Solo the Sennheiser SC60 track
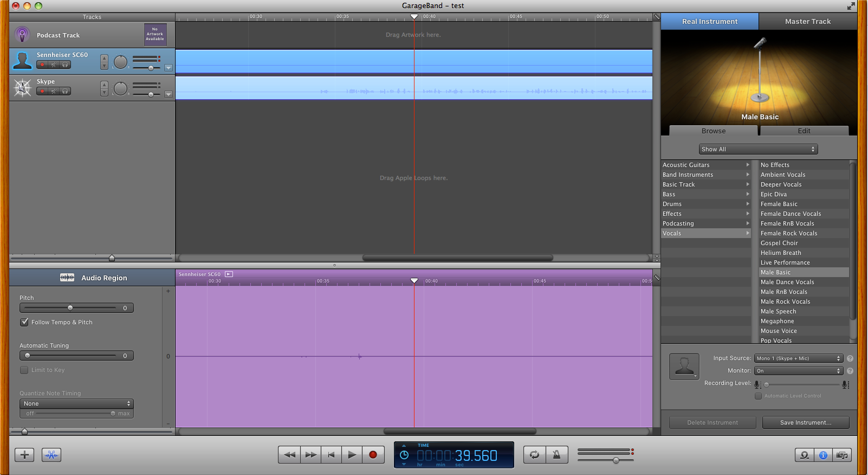The width and height of the screenshot is (868, 475). pos(65,65)
